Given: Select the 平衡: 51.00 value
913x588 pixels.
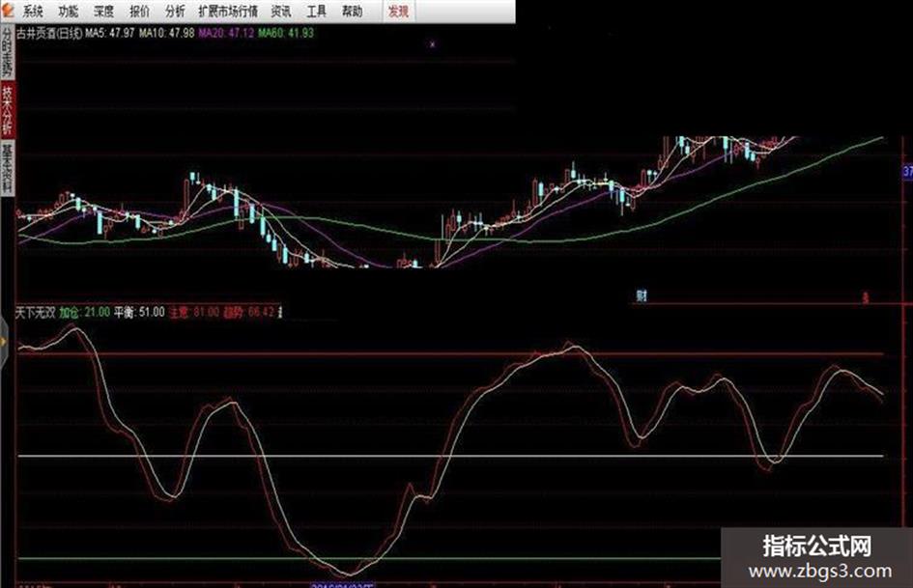Looking at the screenshot, I should click(139, 313).
